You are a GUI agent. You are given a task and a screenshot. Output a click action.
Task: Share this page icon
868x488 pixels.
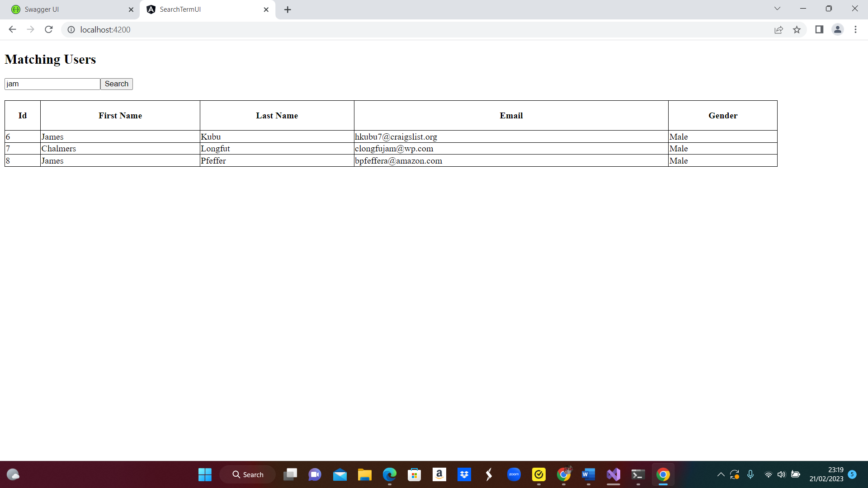pos(778,30)
